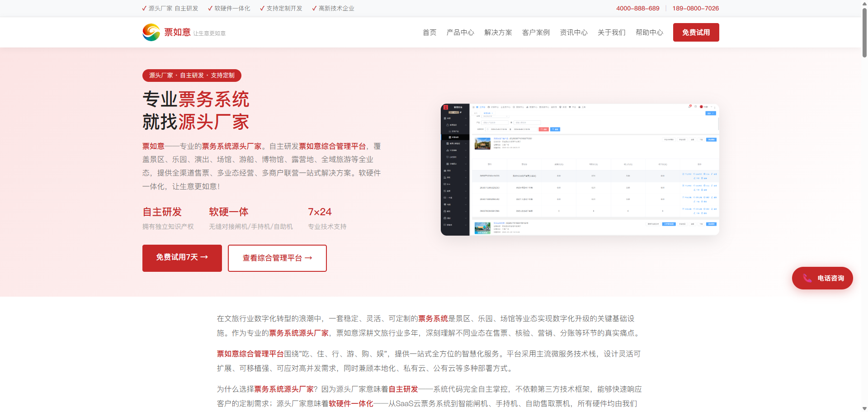The image size is (868, 412).
Task: Go to 解决方案 in navigation
Action: (498, 33)
